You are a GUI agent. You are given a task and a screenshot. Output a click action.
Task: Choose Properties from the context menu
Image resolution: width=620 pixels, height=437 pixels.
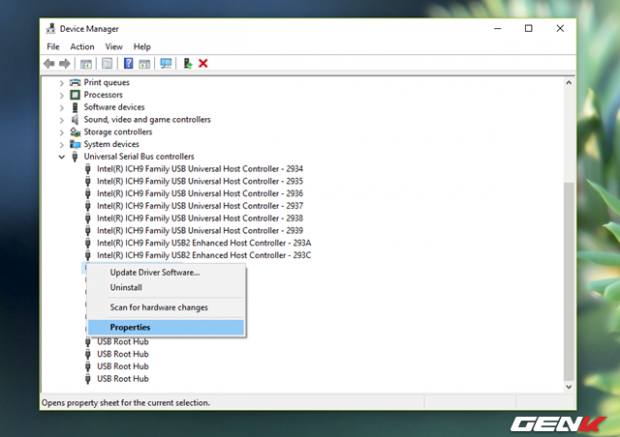click(x=130, y=327)
